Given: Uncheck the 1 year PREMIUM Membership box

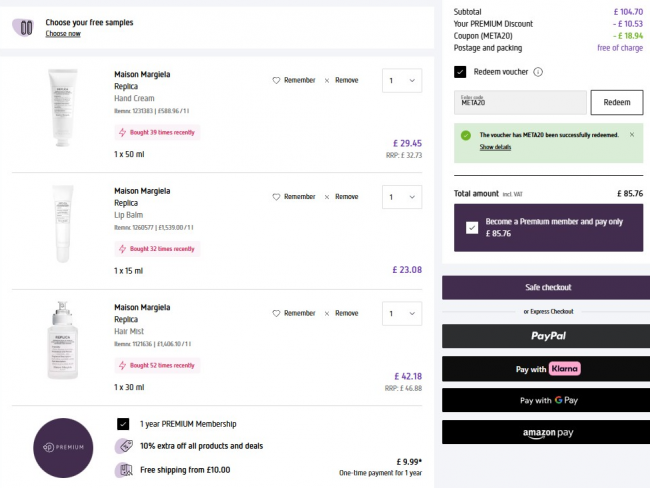Looking at the screenshot, I should point(123,424).
